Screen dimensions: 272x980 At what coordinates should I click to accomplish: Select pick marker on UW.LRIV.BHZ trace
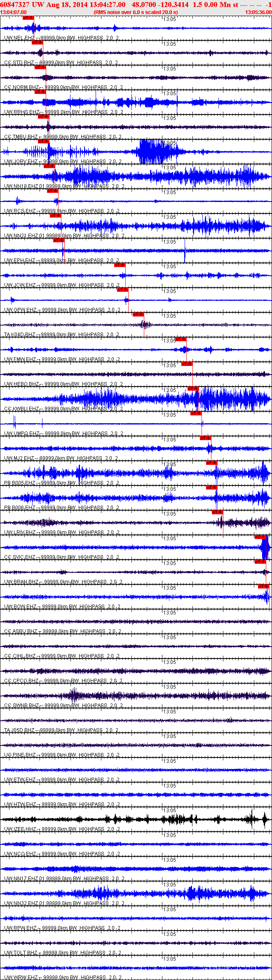point(218,512)
